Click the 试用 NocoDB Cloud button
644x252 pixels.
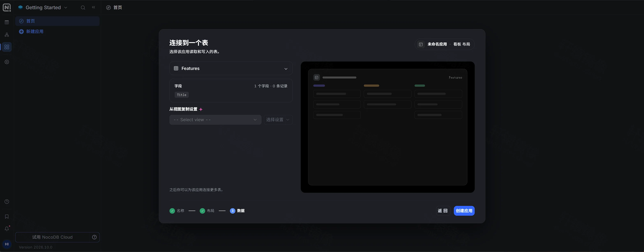(x=52, y=237)
